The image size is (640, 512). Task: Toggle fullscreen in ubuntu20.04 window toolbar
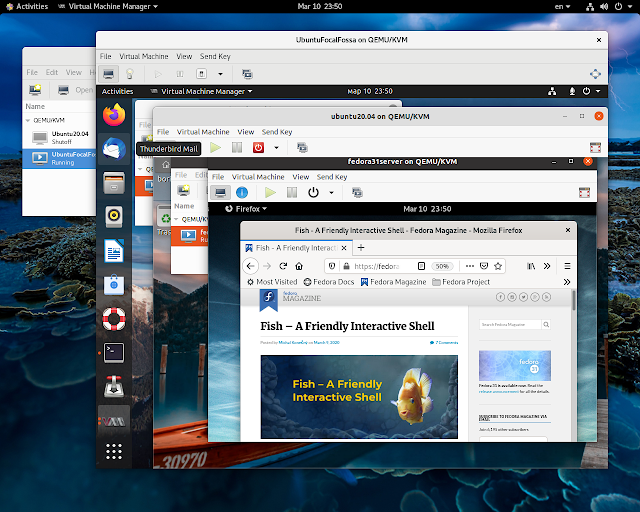coord(596,147)
